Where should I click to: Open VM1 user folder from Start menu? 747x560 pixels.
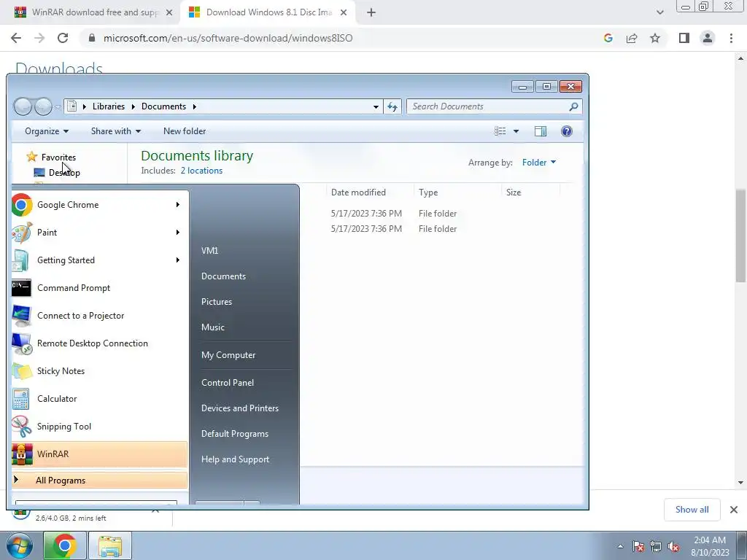pos(209,251)
